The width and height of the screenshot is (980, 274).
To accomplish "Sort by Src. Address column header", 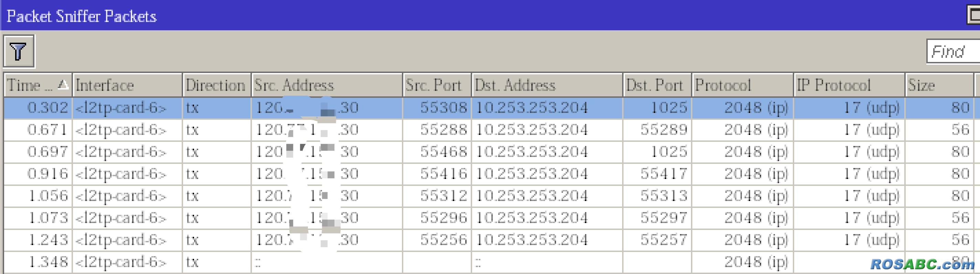I will click(327, 85).
